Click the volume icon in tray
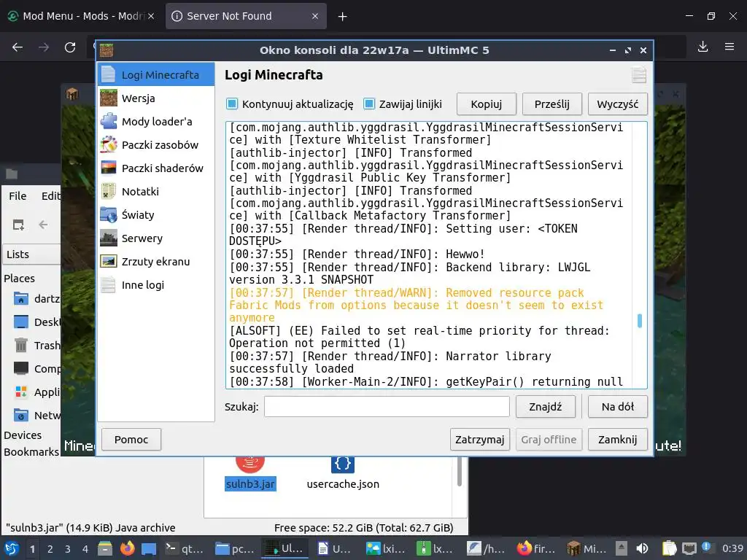 click(642, 548)
